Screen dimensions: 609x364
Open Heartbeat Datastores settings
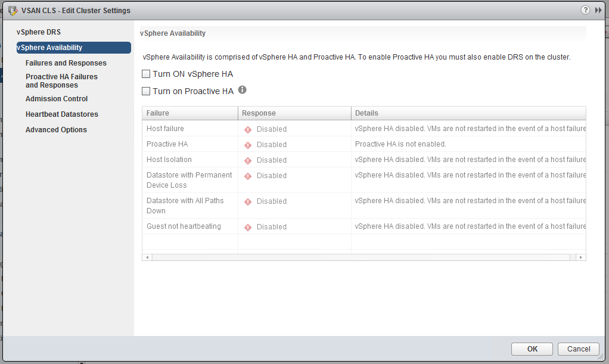62,114
